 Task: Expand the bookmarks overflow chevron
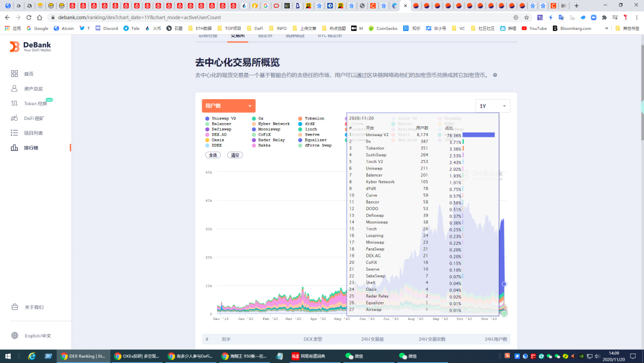click(x=606, y=29)
